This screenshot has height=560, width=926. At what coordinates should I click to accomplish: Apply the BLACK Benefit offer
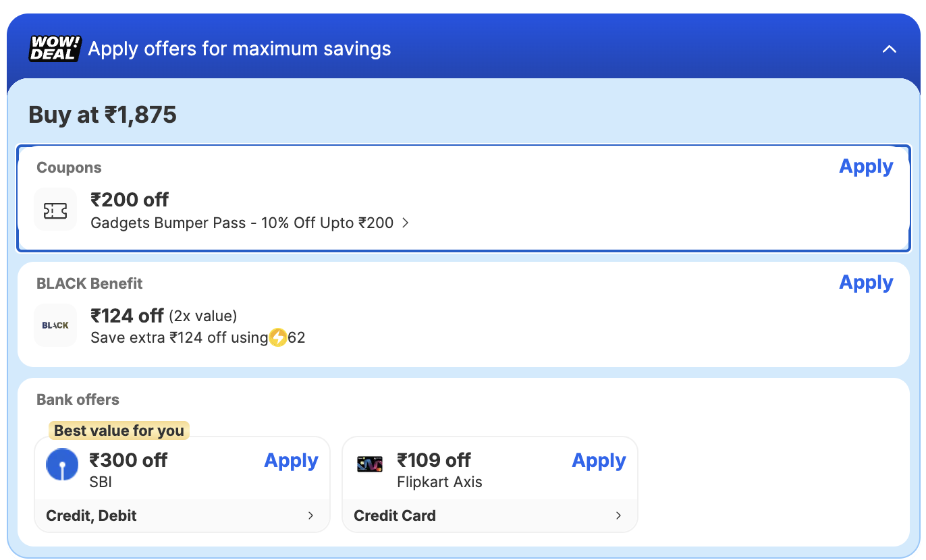pos(865,283)
